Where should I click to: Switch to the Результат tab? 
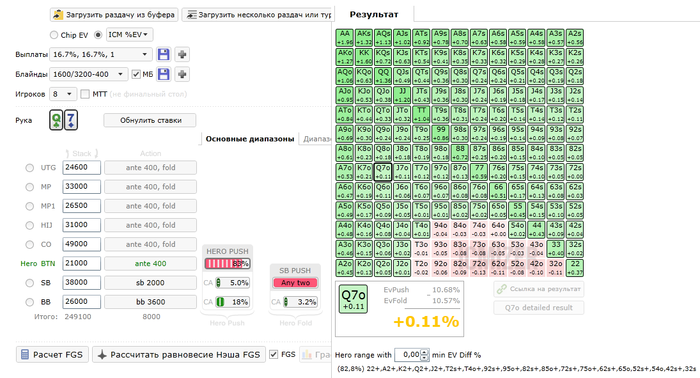(374, 14)
